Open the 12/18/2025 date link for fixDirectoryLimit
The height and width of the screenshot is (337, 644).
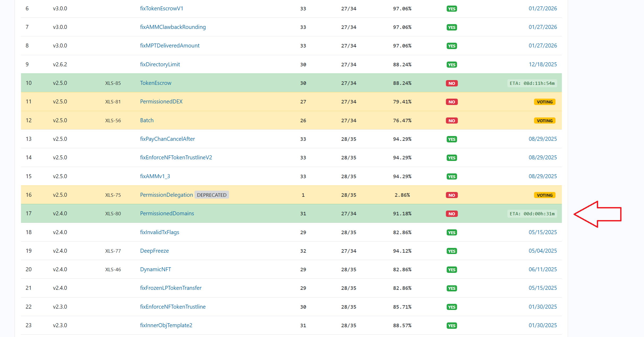pos(543,64)
